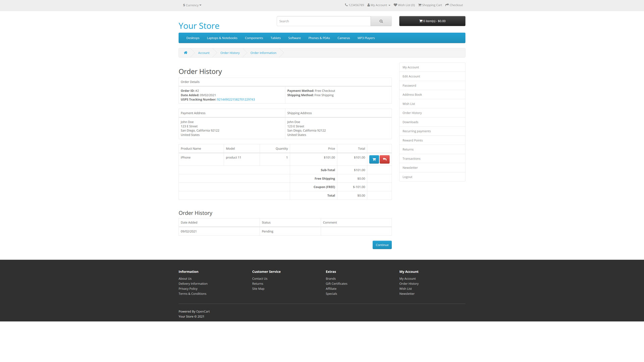The height and width of the screenshot is (362, 644).
Task: Open the Laptops & Notebooks menu
Action: click(222, 38)
